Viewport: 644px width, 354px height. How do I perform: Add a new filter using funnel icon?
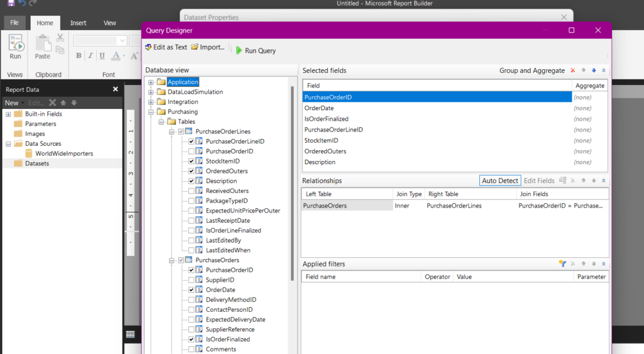click(x=563, y=263)
